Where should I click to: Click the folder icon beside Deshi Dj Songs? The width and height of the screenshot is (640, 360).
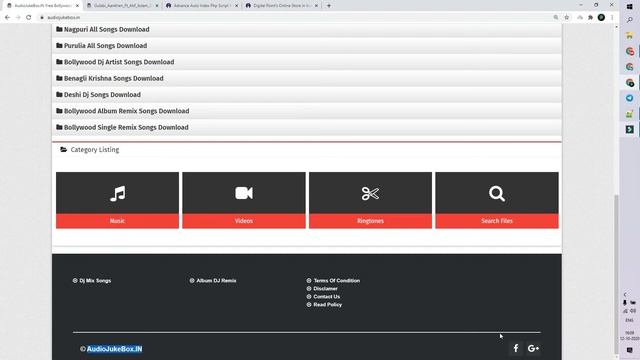click(59, 95)
